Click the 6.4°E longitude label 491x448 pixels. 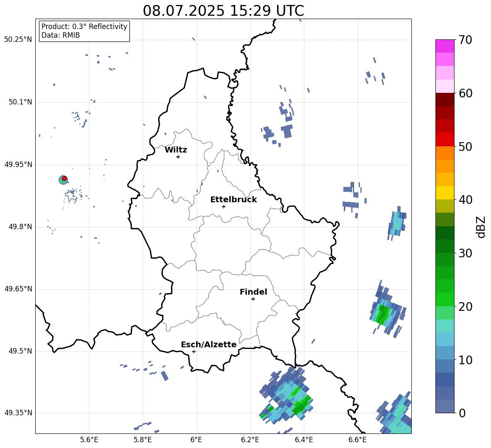click(304, 440)
